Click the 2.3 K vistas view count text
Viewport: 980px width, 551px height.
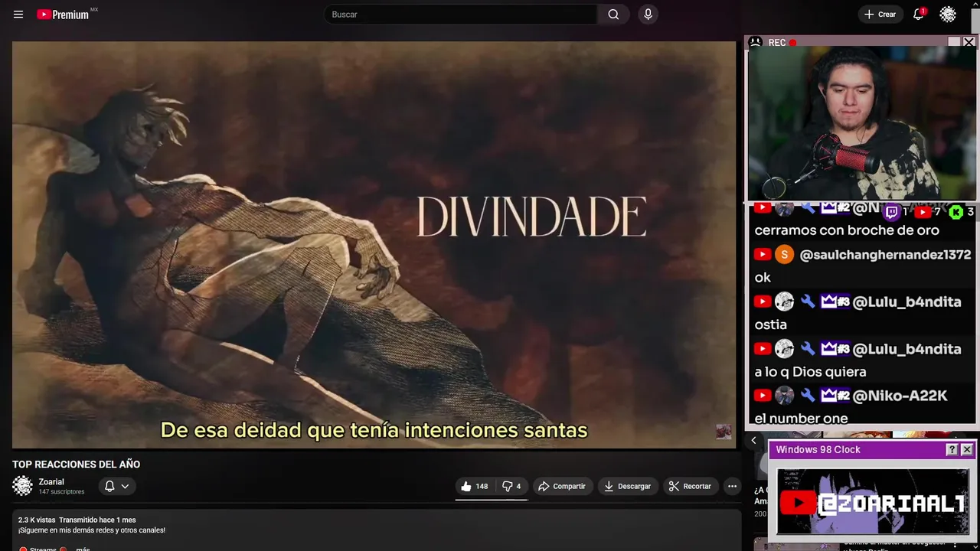(x=37, y=520)
